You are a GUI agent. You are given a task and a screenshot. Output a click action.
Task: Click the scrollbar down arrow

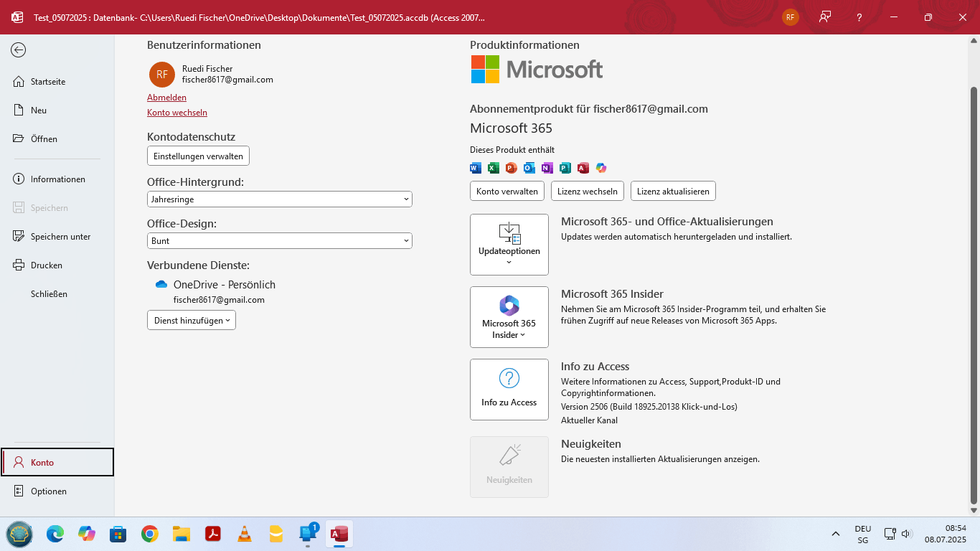(974, 511)
